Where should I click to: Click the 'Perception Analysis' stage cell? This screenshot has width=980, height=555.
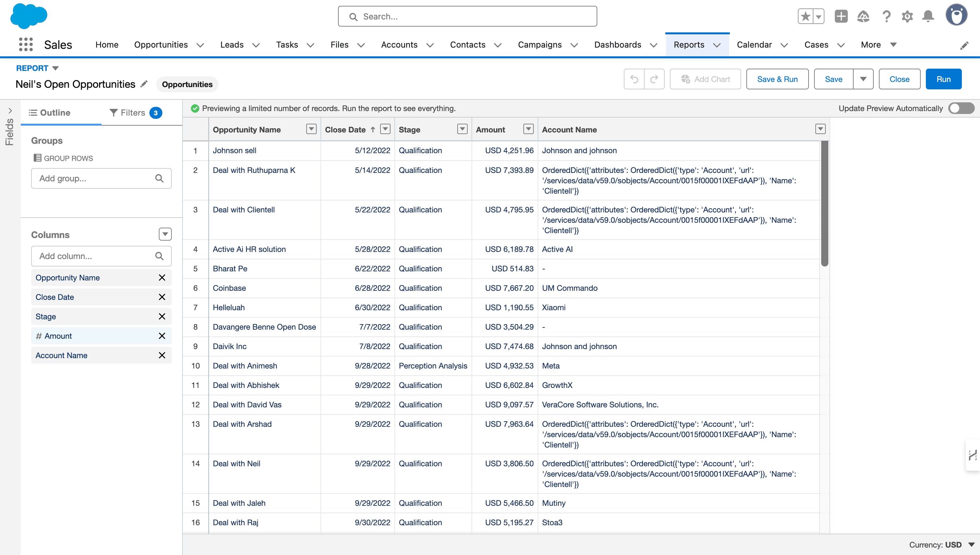click(x=433, y=366)
